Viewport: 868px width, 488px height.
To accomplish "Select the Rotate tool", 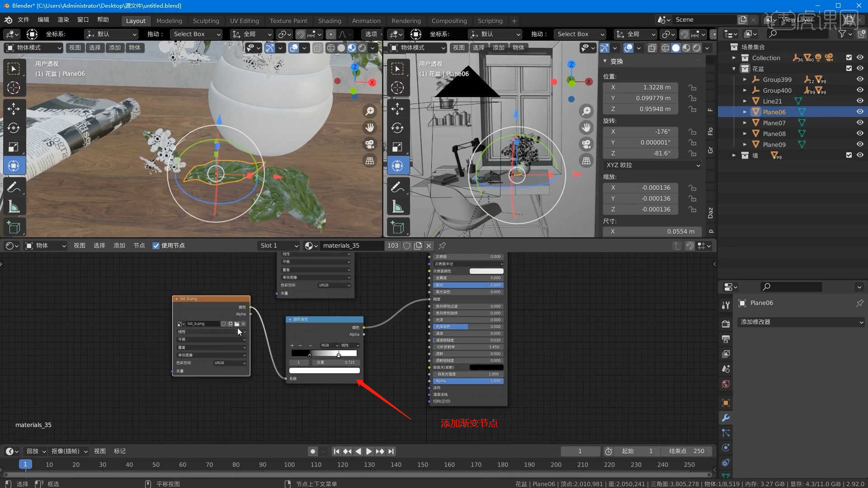I will (14, 128).
